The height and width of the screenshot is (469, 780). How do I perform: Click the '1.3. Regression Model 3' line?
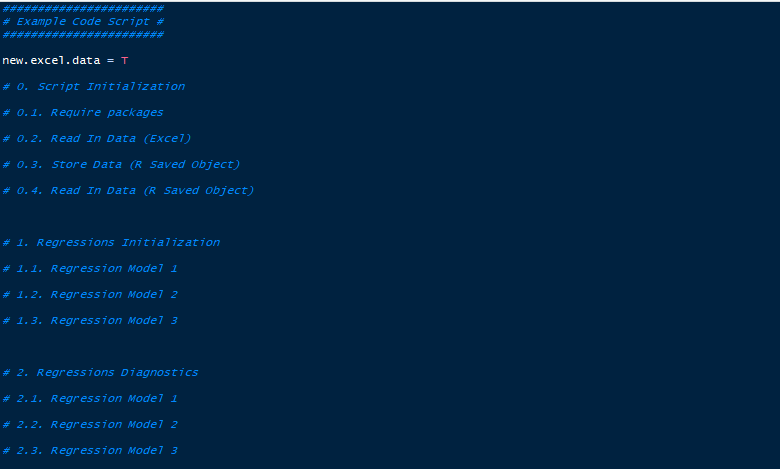coord(90,320)
